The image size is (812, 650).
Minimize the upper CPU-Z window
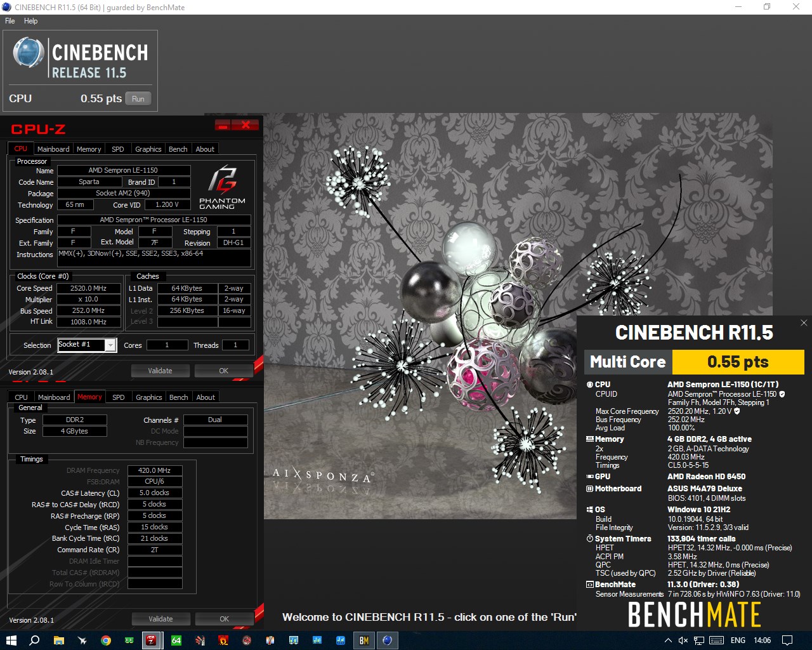pos(223,124)
